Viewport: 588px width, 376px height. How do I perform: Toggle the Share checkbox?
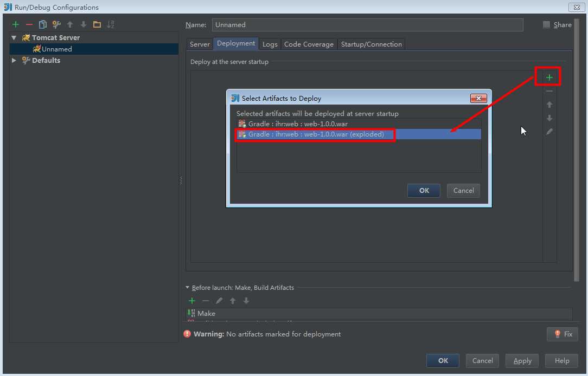click(x=546, y=25)
